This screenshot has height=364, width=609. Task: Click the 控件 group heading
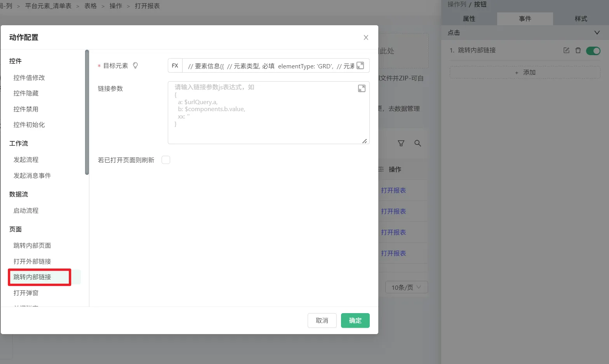click(16, 61)
